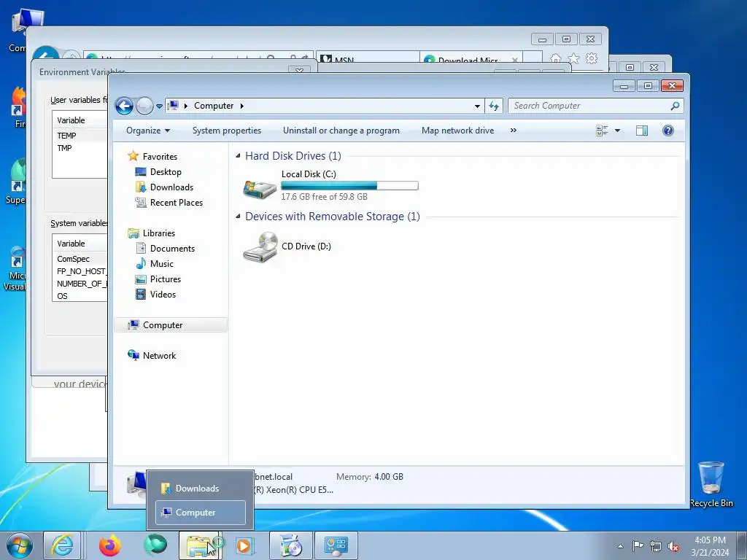Select Libraries in navigation pane

tap(158, 233)
